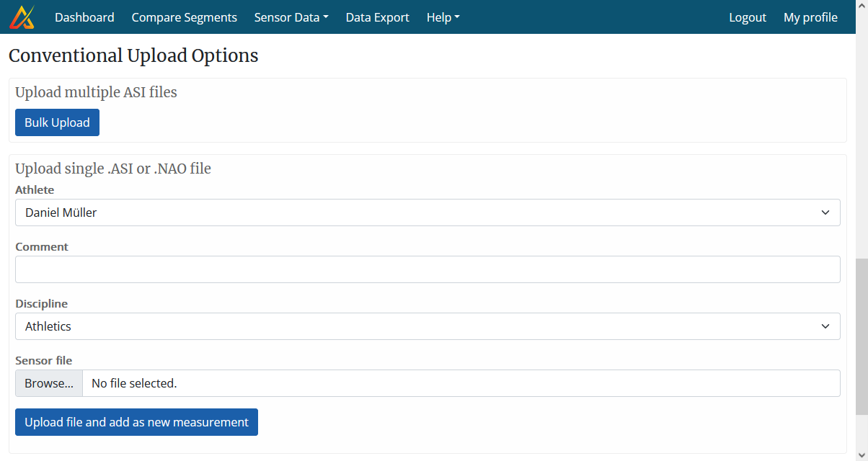This screenshot has width=868, height=461.
Task: Open the Compare Segments page
Action: pos(184,17)
